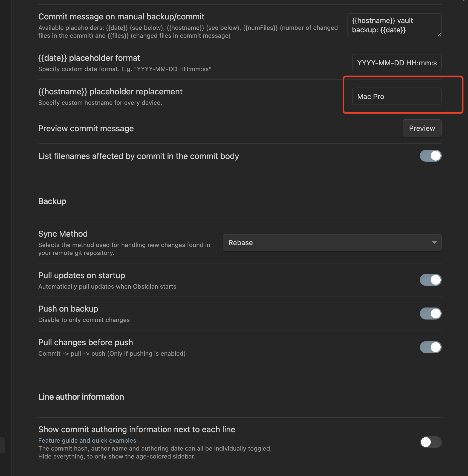Click the Mac Pro hostname field
Viewport: 468px width, 476px height.
(397, 97)
